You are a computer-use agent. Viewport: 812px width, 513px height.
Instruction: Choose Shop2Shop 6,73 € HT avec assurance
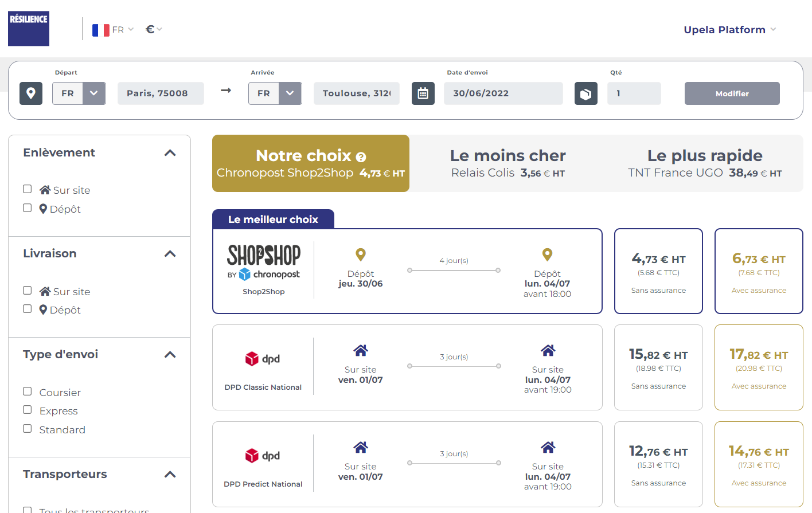coord(759,271)
